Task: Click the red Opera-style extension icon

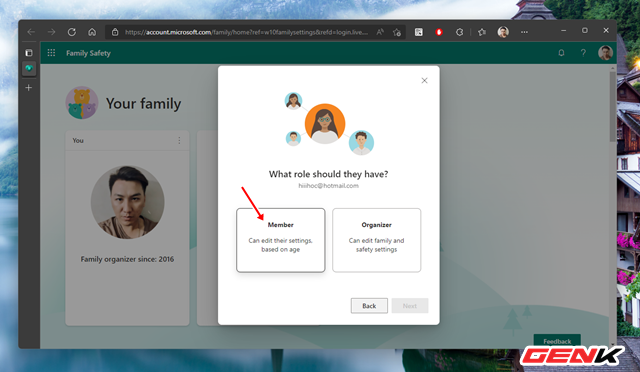Action: (439, 32)
